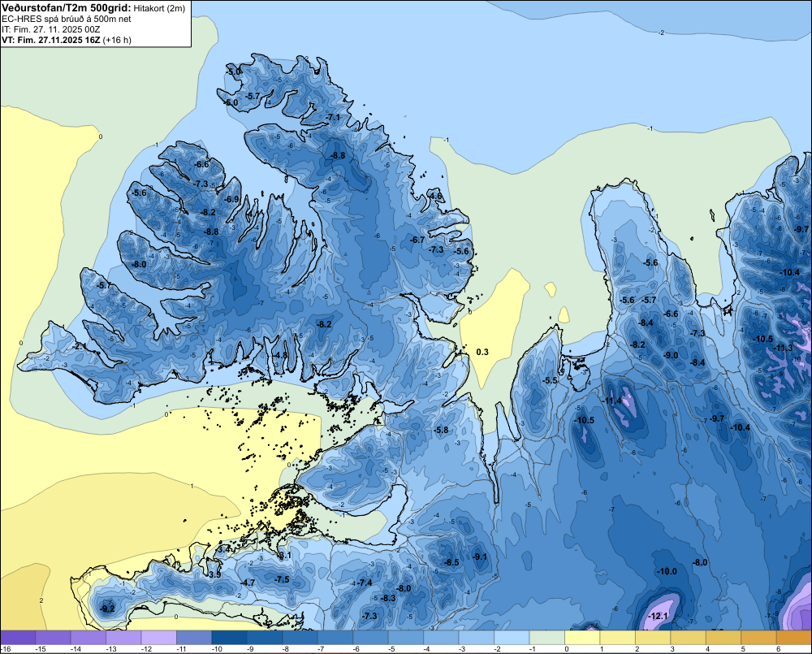This screenshot has width=812, height=654.
Task: Click the legend scale label -5
Action: pyautogui.click(x=392, y=649)
